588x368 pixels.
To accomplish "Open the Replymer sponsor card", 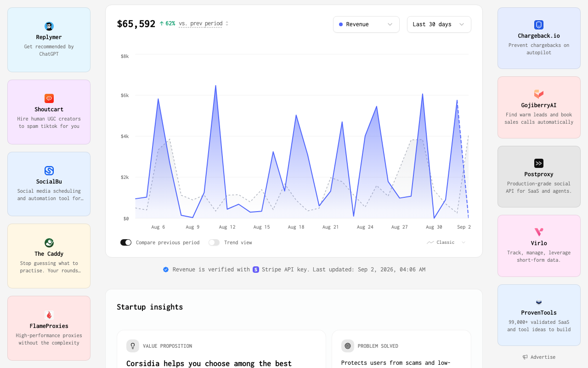I will (x=49, y=40).
